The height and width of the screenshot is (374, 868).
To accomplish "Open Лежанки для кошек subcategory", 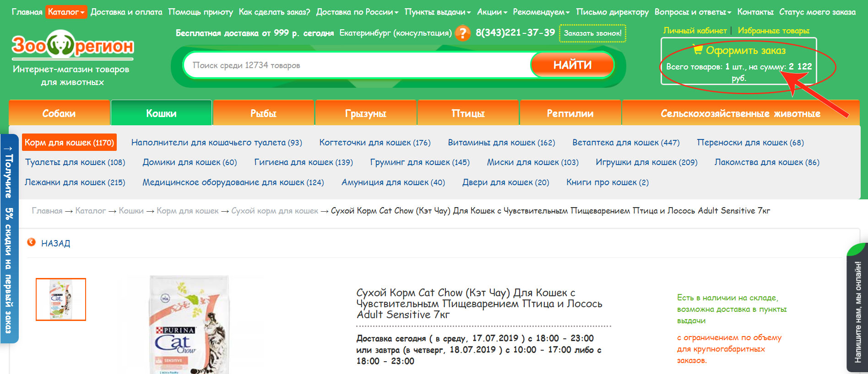I will coord(75,182).
